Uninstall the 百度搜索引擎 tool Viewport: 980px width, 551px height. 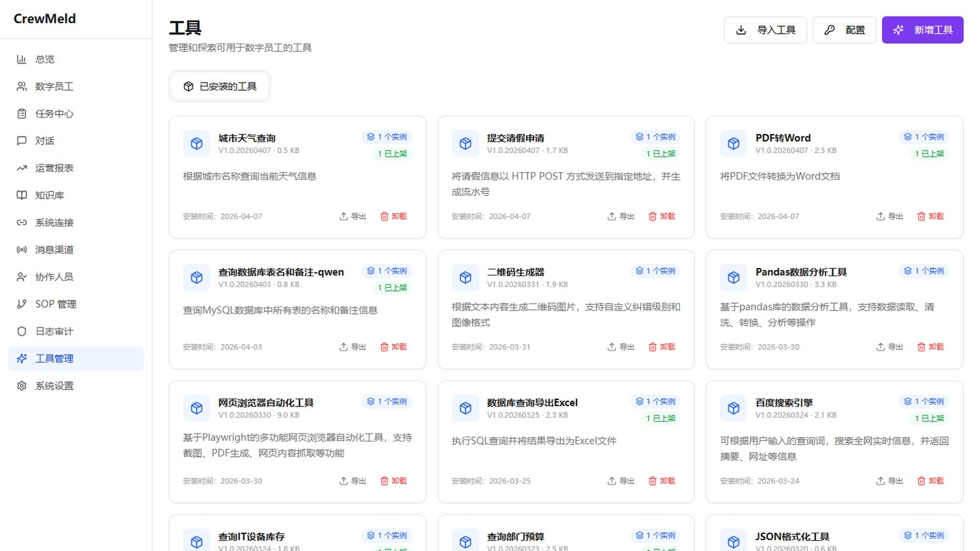[x=930, y=481]
